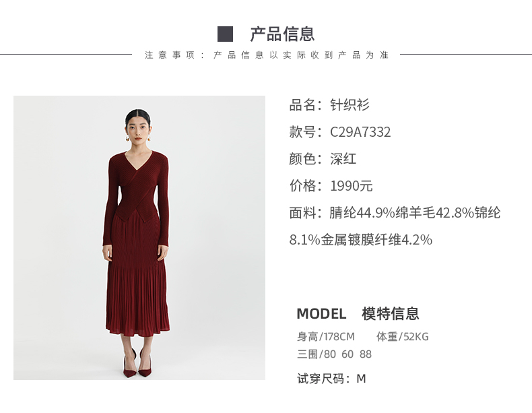Click the 价格 label
Viewport: 532px width, 413px height.
pos(302,186)
